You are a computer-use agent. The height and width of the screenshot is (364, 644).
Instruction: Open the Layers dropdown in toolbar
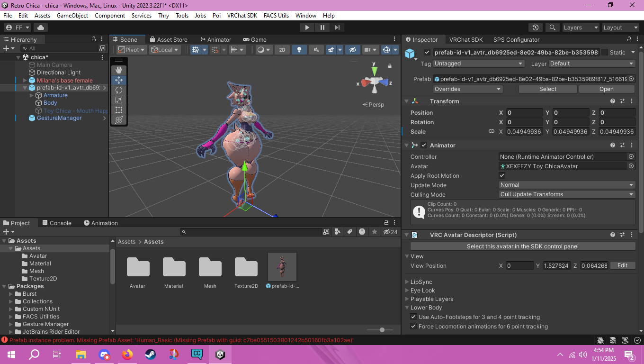[x=580, y=27]
